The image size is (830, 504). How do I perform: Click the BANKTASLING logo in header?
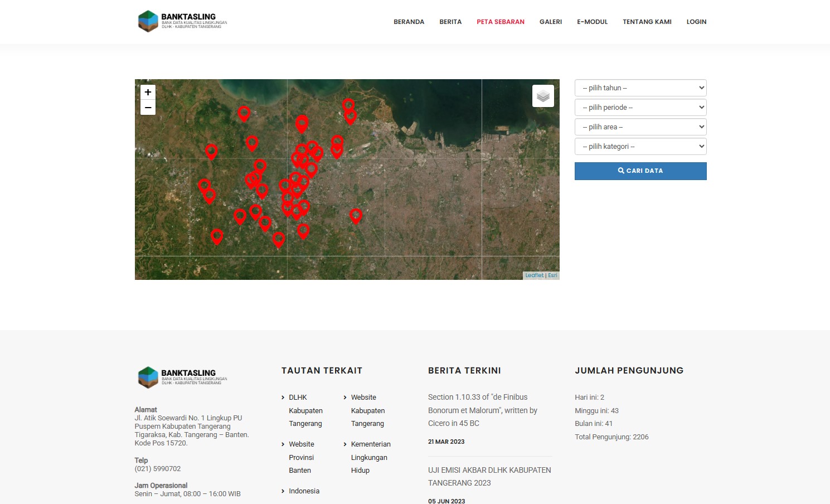tap(182, 21)
